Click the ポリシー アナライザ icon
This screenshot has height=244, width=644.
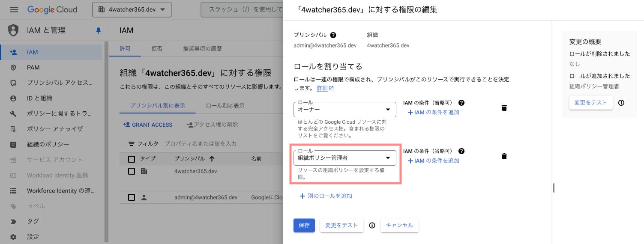[13, 129]
